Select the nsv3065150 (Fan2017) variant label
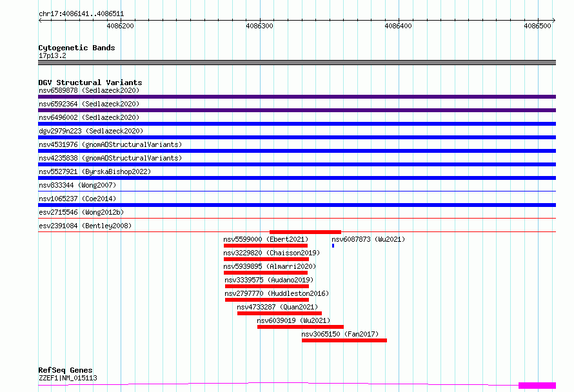 point(340,334)
